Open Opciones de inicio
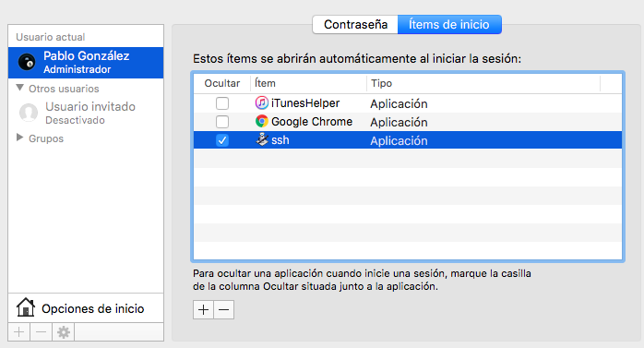Image resolution: width=644 pixels, height=348 pixels. [86, 308]
